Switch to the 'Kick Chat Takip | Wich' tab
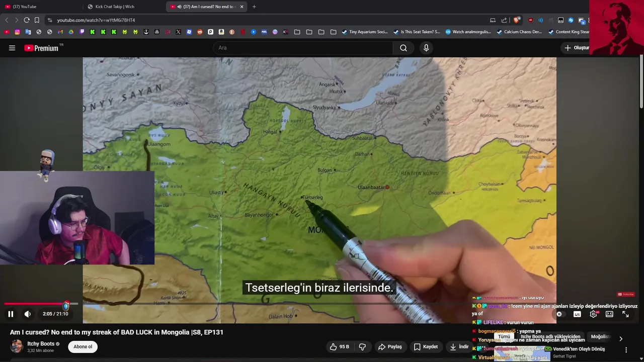 115,7
